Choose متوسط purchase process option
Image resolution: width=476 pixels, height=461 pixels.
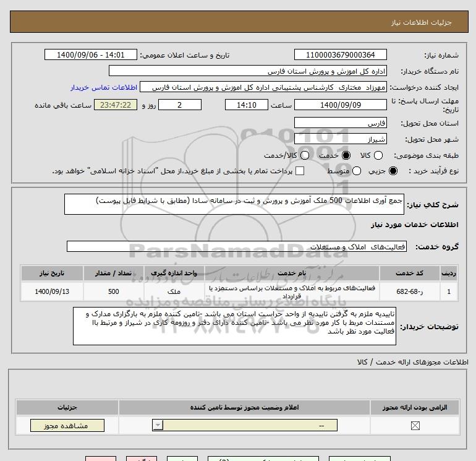[357, 171]
